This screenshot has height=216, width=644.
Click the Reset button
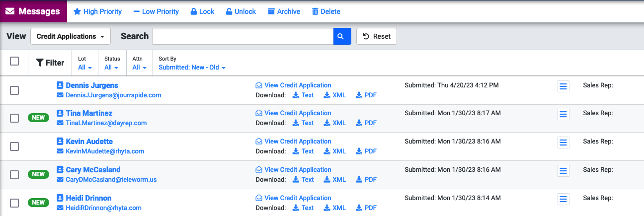point(377,36)
